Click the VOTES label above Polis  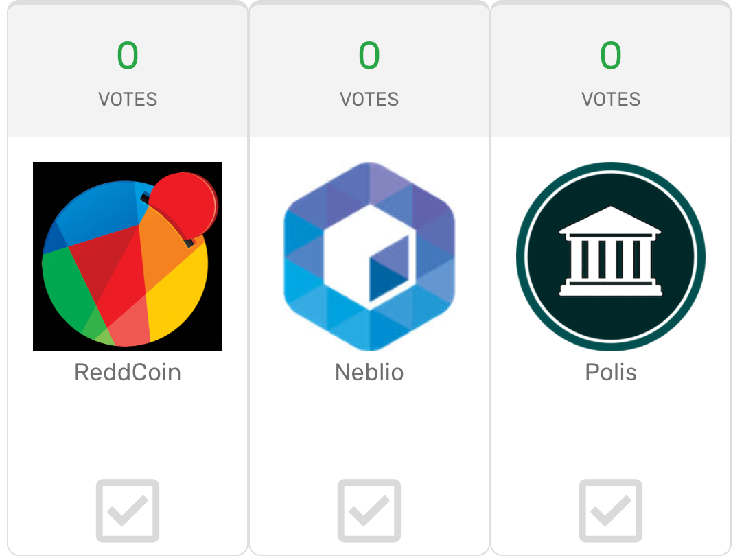[611, 100]
